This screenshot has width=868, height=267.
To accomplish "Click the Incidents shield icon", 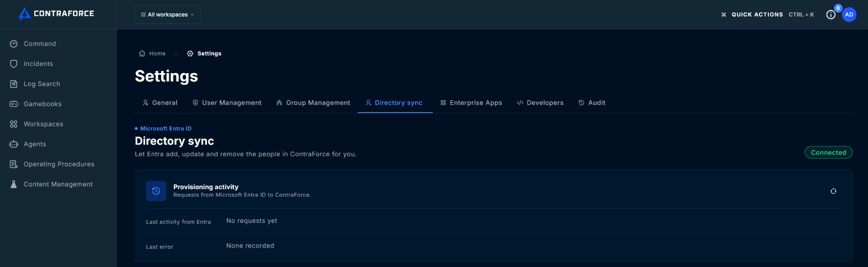I will tap(14, 64).
